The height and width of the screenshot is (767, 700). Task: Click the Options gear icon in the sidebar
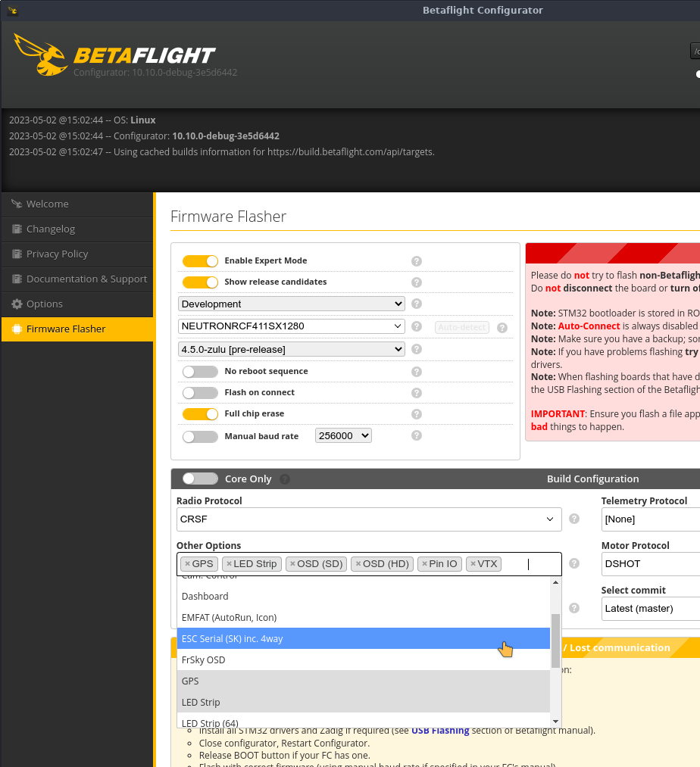coord(17,304)
